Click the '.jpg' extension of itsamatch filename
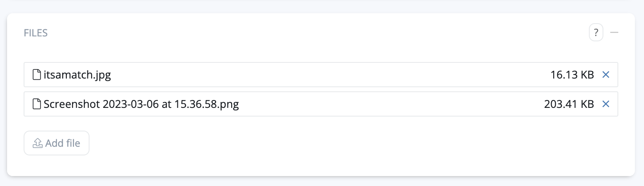The height and width of the screenshot is (186, 644). (102, 75)
